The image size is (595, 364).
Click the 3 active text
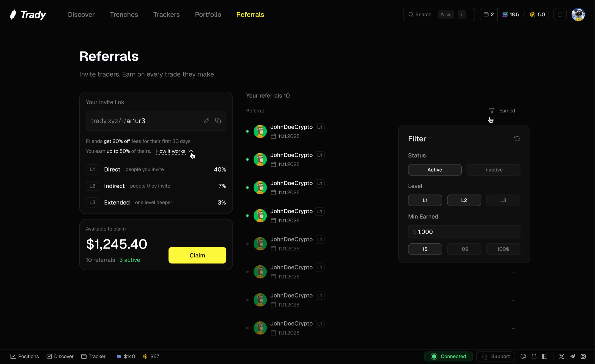pyautogui.click(x=130, y=260)
